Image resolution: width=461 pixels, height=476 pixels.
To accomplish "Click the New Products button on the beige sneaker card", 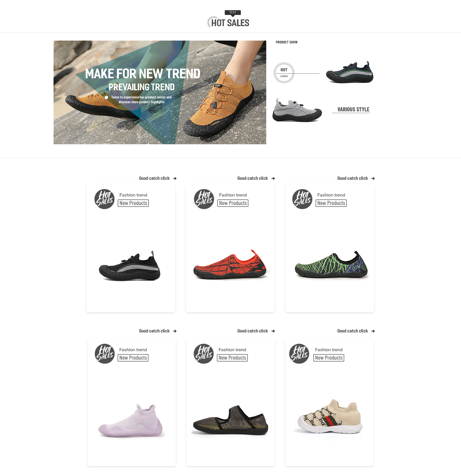I will tap(329, 358).
